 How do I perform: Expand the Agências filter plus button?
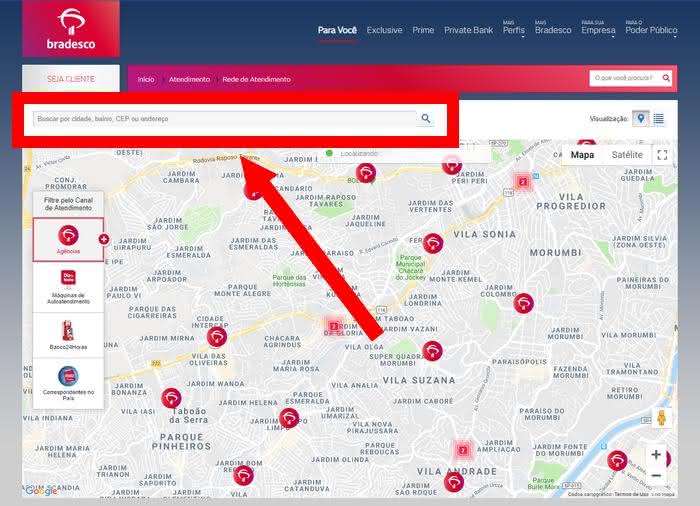coord(104,239)
